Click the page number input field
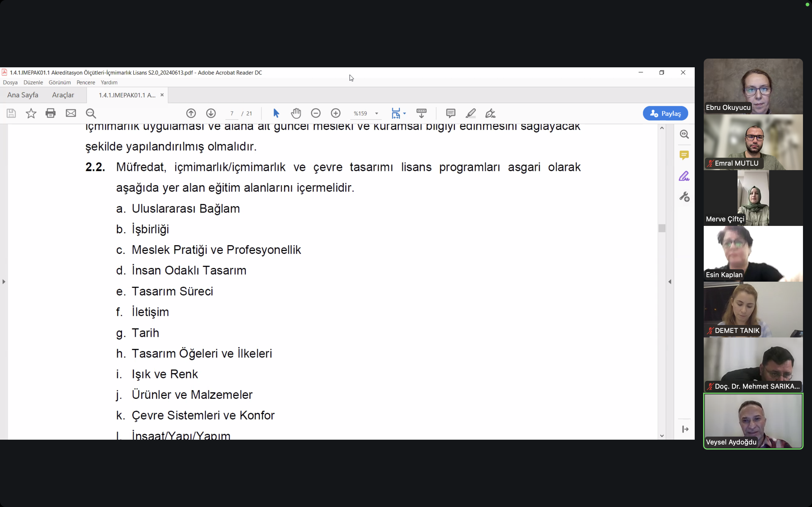 (232, 113)
